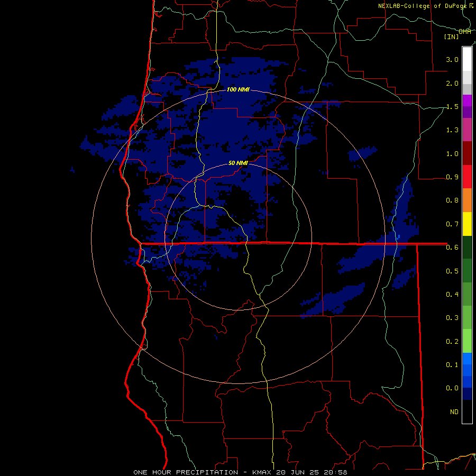Click the NEXLAB-College of DuPage title text
476x476 pixels.
click(423, 6)
